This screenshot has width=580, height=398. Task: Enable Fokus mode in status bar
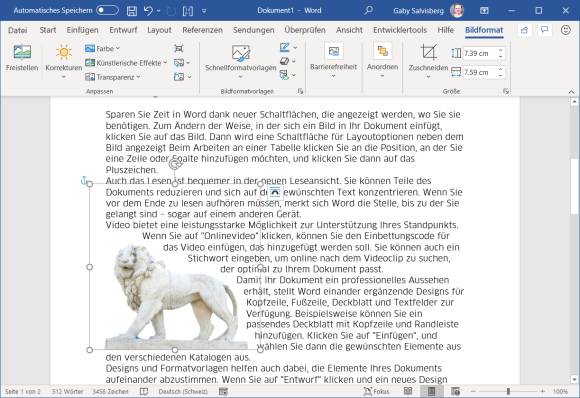pos(376,391)
